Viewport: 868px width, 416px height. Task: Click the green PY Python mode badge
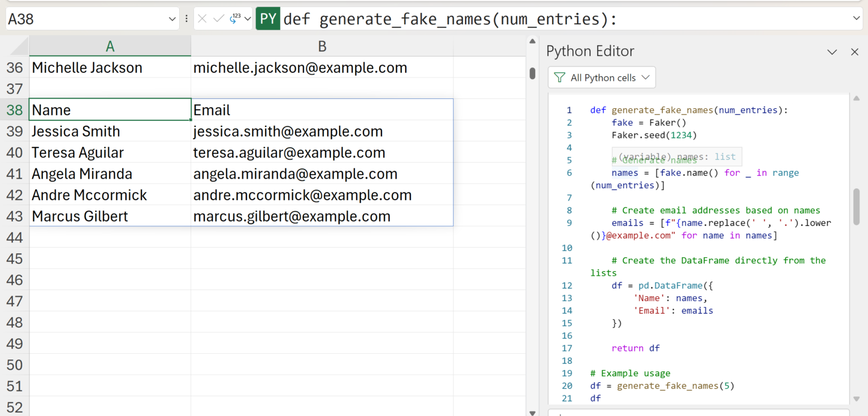(x=268, y=19)
